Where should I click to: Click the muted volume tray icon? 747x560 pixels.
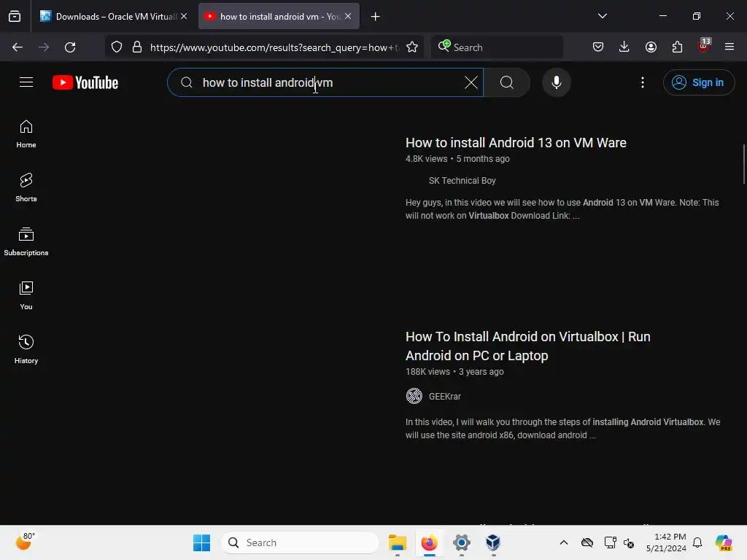(x=629, y=542)
